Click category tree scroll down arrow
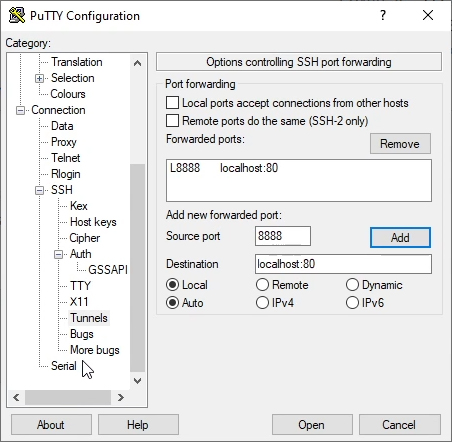This screenshot has height=442, width=452. [137, 380]
